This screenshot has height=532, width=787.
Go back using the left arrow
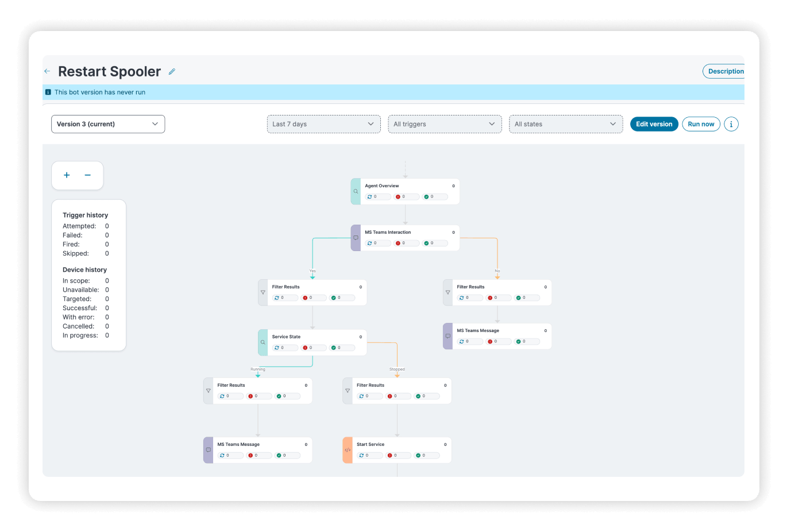[47, 71]
